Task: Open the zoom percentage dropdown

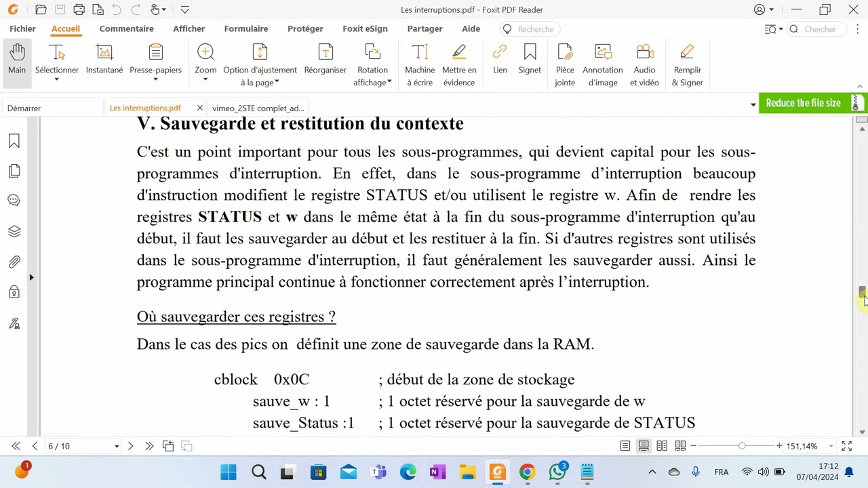Action: 831,447
